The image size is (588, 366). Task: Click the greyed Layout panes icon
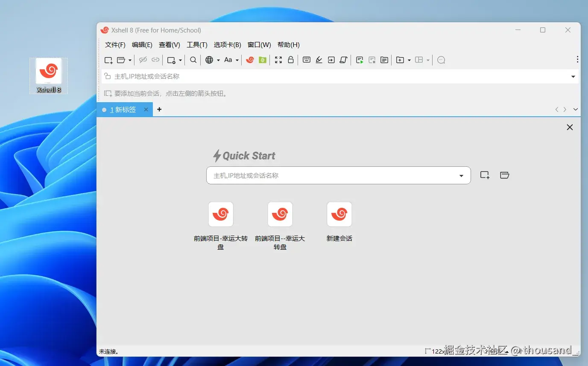point(419,60)
